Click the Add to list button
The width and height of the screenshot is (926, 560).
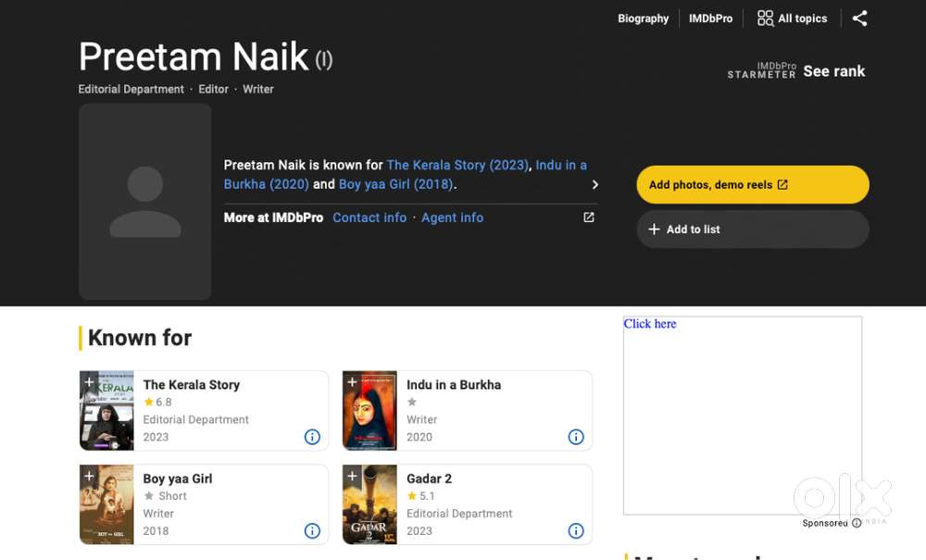[x=752, y=230]
